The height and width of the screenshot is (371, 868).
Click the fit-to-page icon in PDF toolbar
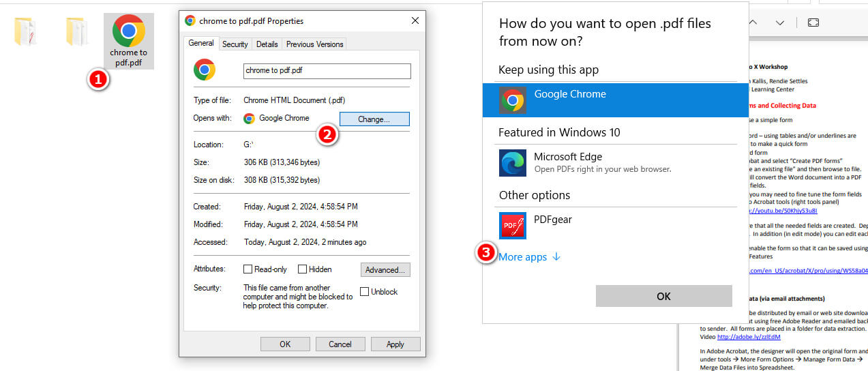pyautogui.click(x=813, y=23)
